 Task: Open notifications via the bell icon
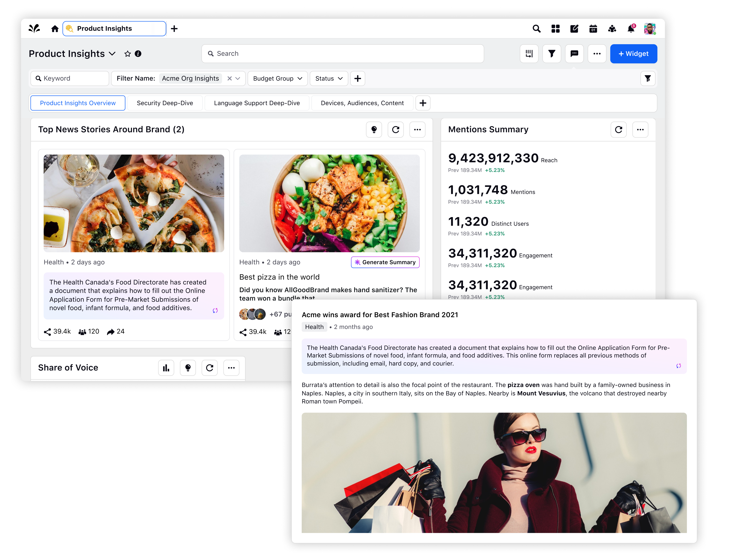[x=630, y=29]
